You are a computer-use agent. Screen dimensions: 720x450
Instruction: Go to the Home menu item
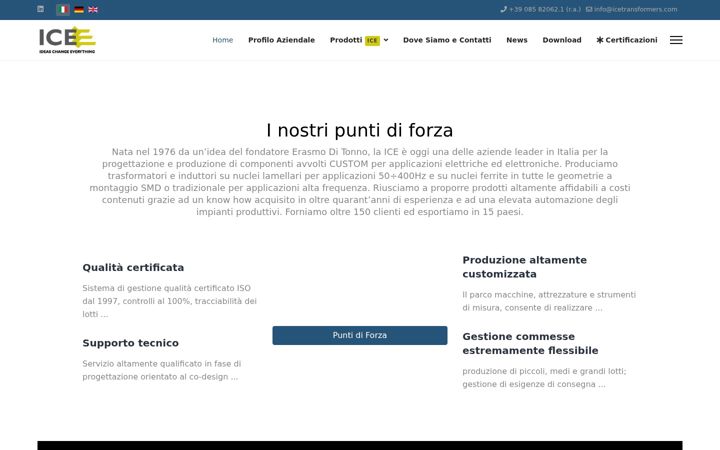click(x=223, y=40)
